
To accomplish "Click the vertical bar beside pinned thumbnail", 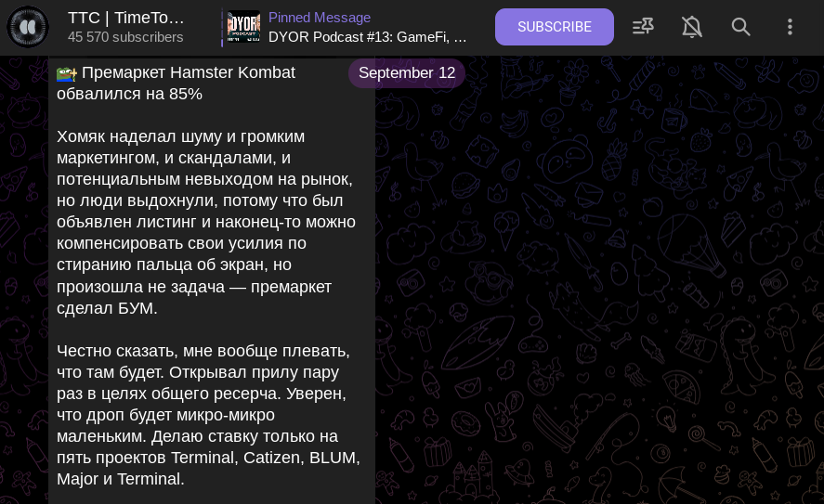I will [x=222, y=27].
